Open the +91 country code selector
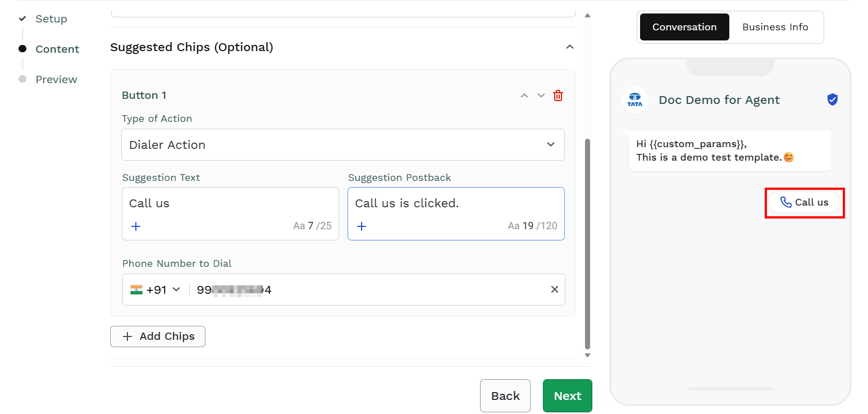Viewport: 868px width, 414px height. pos(156,290)
